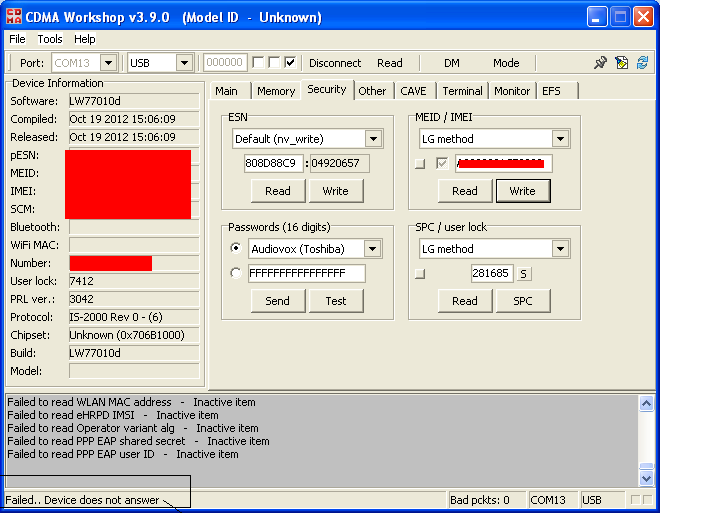Click the FFFFFFFFFFFFFFFF password input field
The width and height of the screenshot is (720, 513).
pyautogui.click(x=307, y=273)
